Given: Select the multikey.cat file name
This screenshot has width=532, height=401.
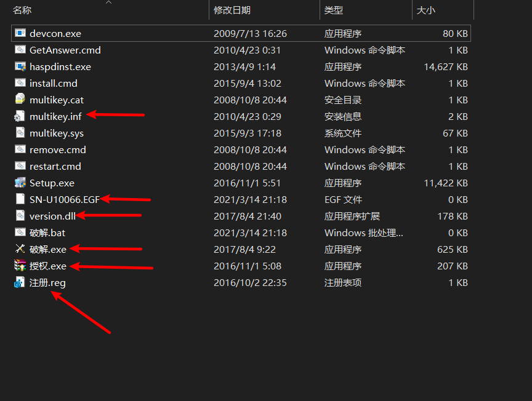Looking at the screenshot, I should (x=57, y=100).
